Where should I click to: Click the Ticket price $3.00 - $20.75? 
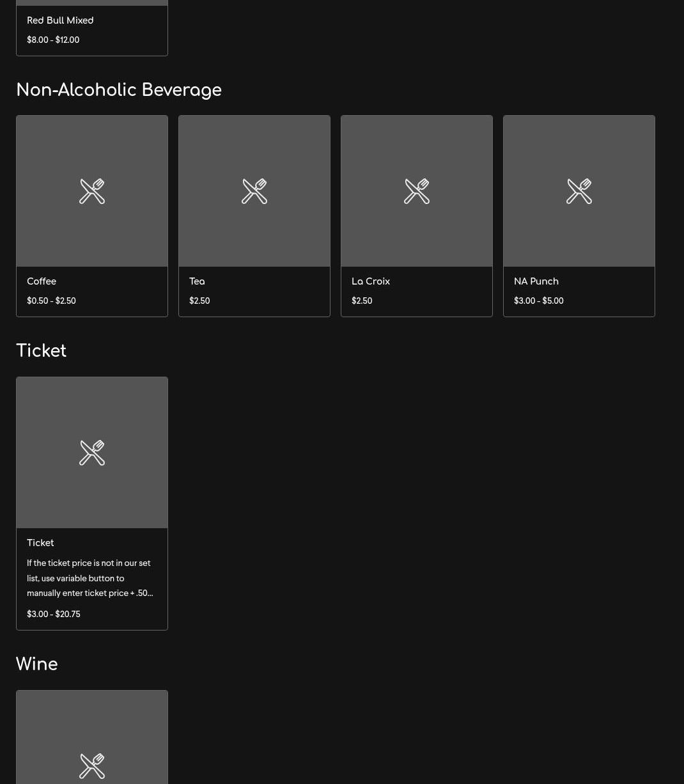pyautogui.click(x=54, y=614)
